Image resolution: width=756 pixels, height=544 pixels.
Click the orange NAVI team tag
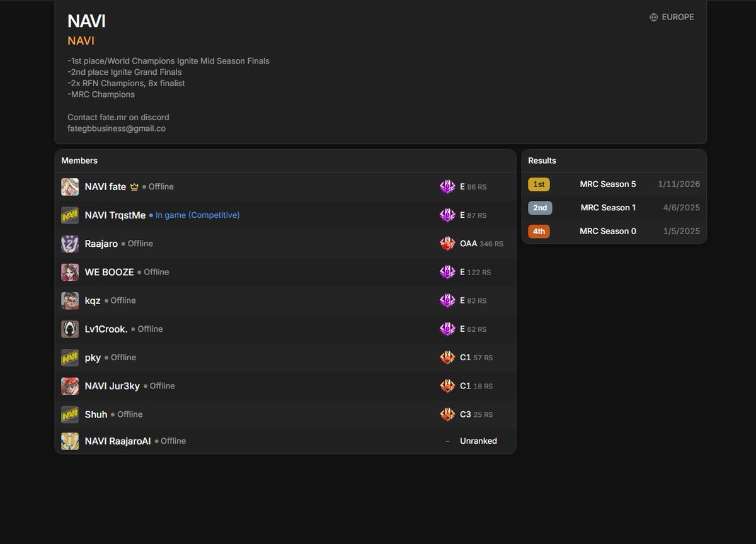pos(81,41)
